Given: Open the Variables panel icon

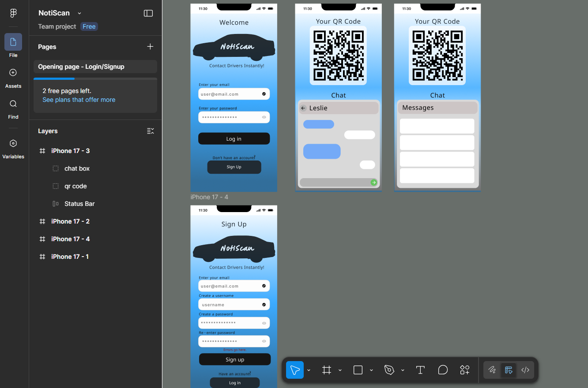Looking at the screenshot, I should [x=13, y=143].
